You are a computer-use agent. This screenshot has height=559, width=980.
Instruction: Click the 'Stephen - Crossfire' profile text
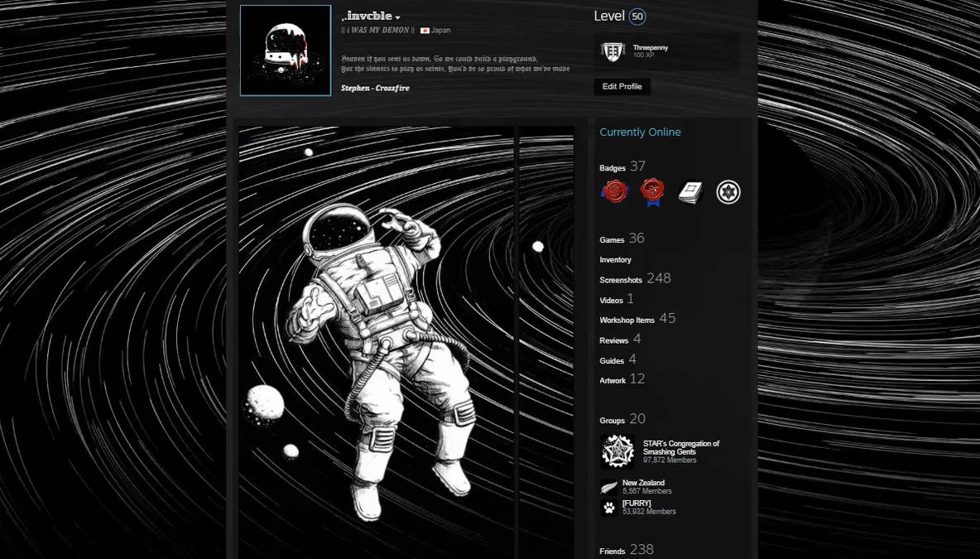(375, 88)
